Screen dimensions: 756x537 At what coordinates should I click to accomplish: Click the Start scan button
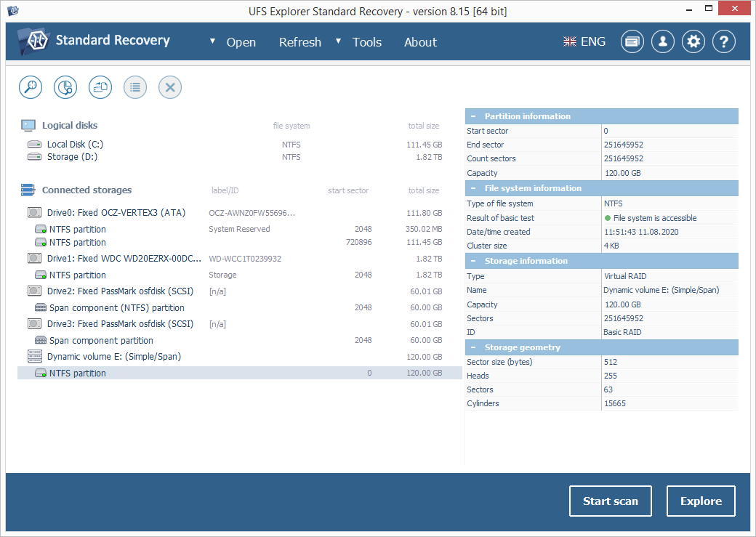coord(611,501)
